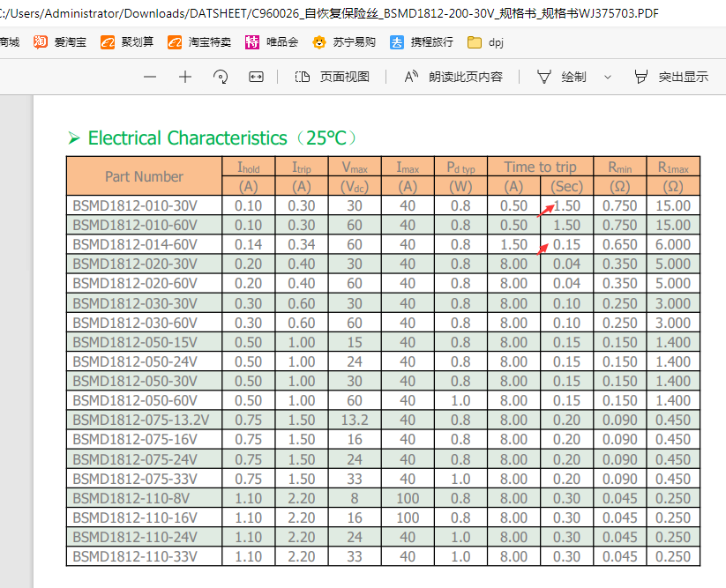Image resolution: width=726 pixels, height=588 pixels.
Task: Click part number BSMD1812-010-30V
Action: [x=135, y=205]
